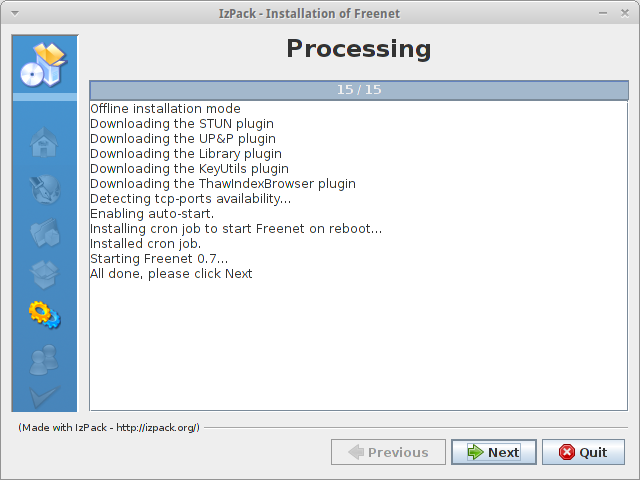Click the two users step icon

44,360
